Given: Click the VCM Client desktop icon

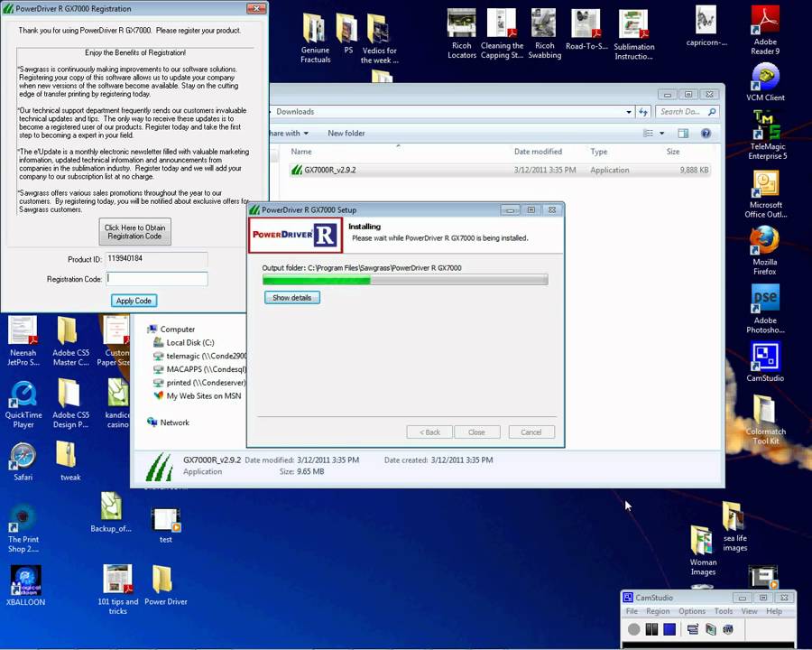Looking at the screenshot, I should coord(765,82).
